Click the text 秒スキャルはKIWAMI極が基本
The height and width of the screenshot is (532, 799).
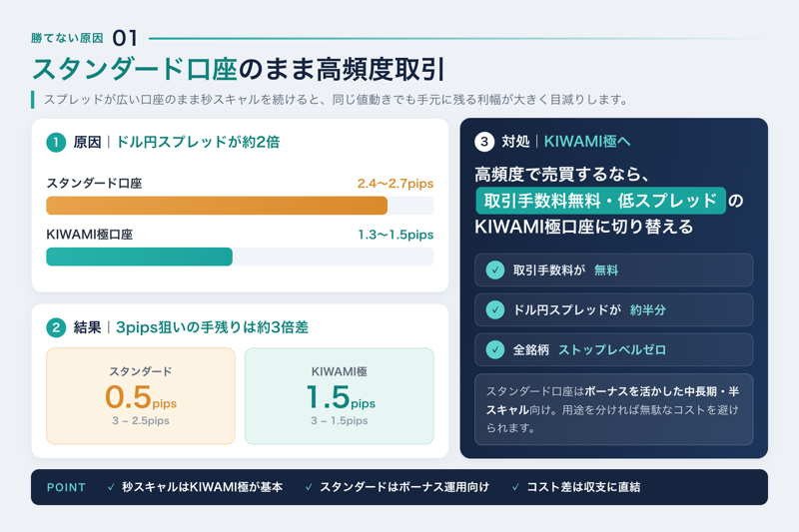pos(202,487)
